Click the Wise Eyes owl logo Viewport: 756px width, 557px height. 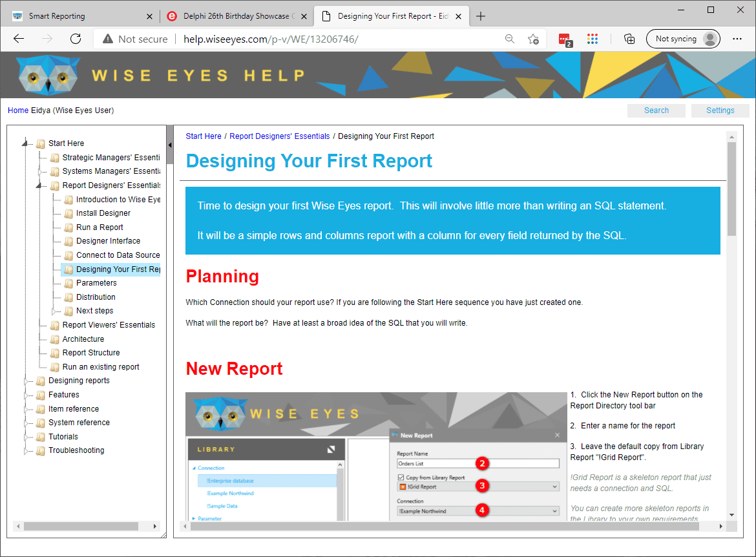pyautogui.click(x=48, y=75)
